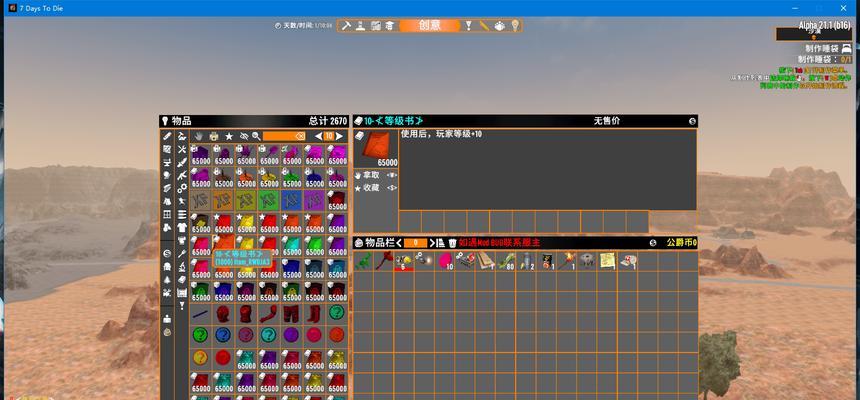Open the map icon in top window bar
860x400 pixels.
pos(375,26)
